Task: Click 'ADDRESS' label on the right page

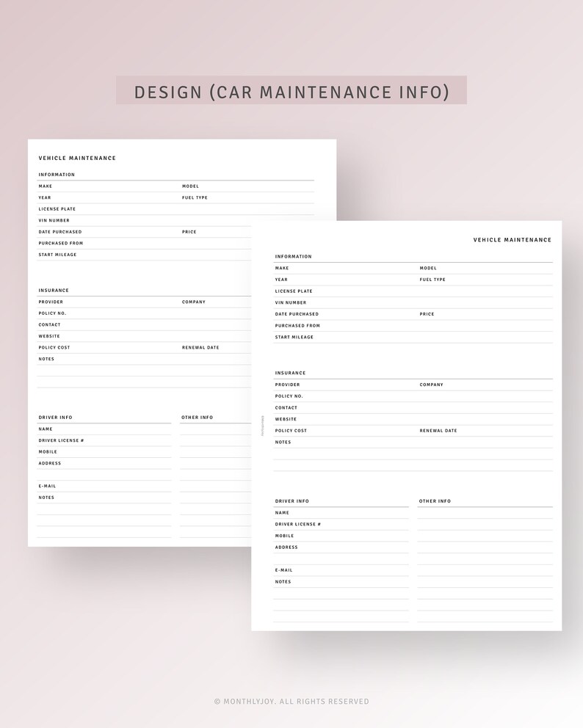Action: pos(286,547)
